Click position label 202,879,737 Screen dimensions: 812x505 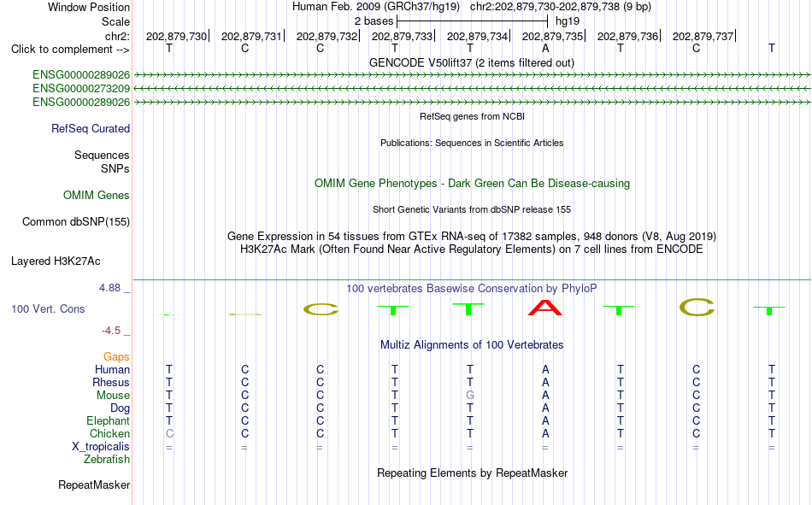coord(703,36)
